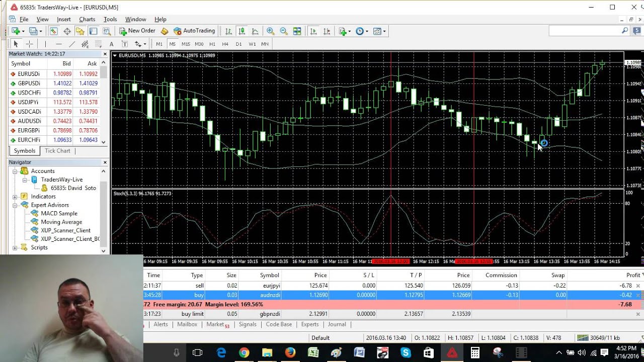Expand the Scripts tree node
This screenshot has height=362, width=644.
pos(15,247)
